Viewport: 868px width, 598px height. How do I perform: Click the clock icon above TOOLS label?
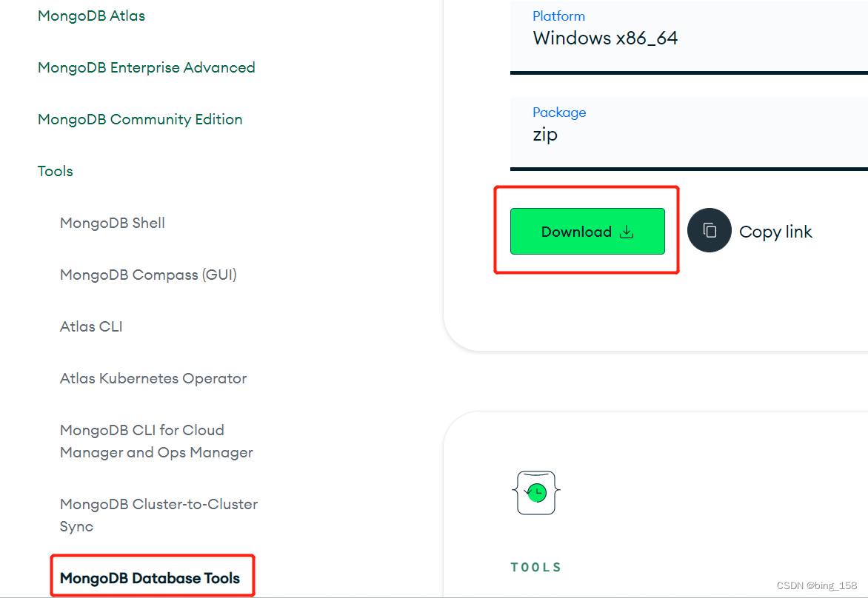535,492
